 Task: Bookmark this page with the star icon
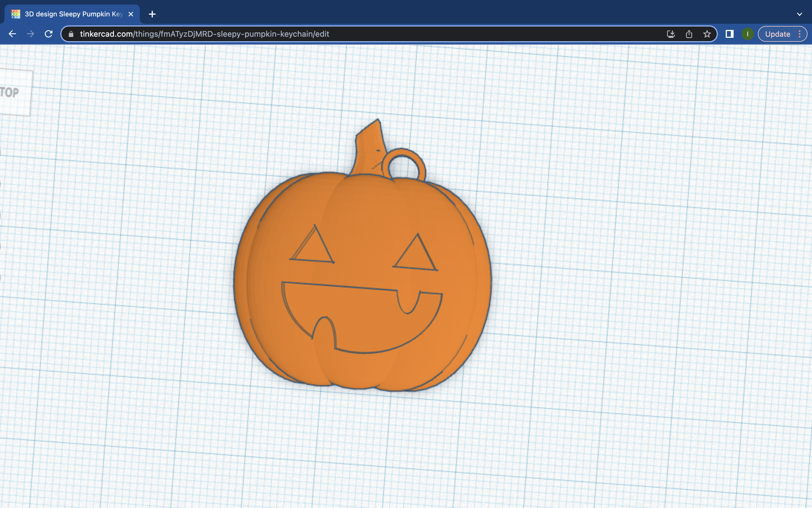tap(707, 34)
